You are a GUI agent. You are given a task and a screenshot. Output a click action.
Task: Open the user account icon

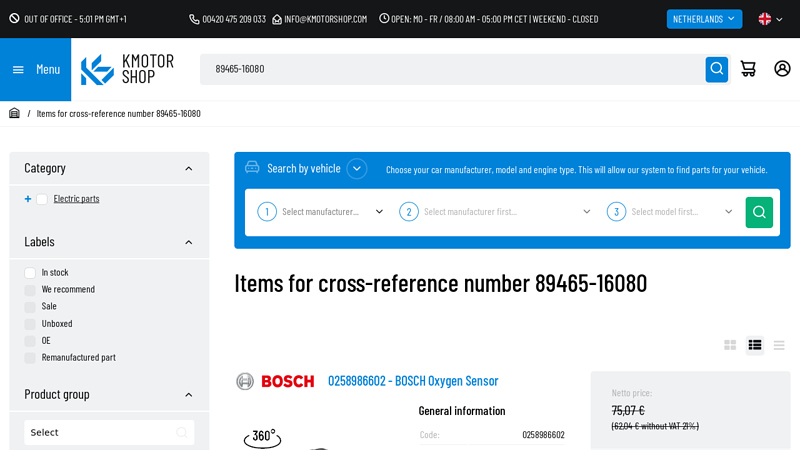(x=782, y=69)
